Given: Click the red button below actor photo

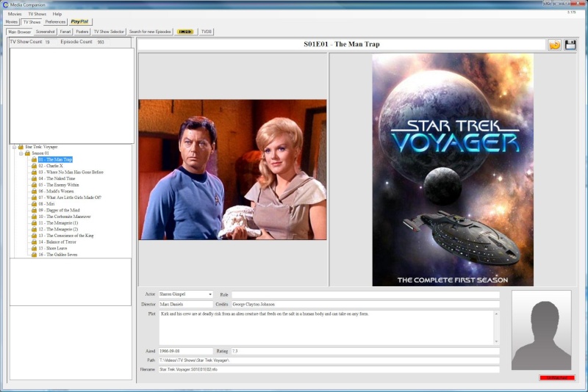Looking at the screenshot, I should pos(557,378).
